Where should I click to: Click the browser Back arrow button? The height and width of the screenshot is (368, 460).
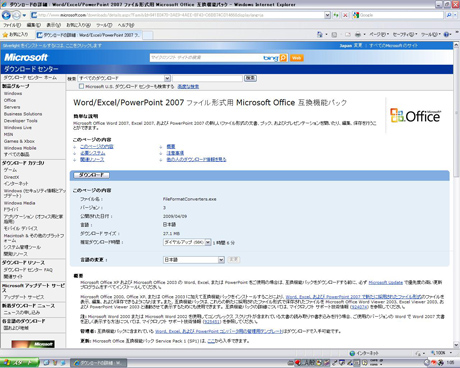(6, 15)
